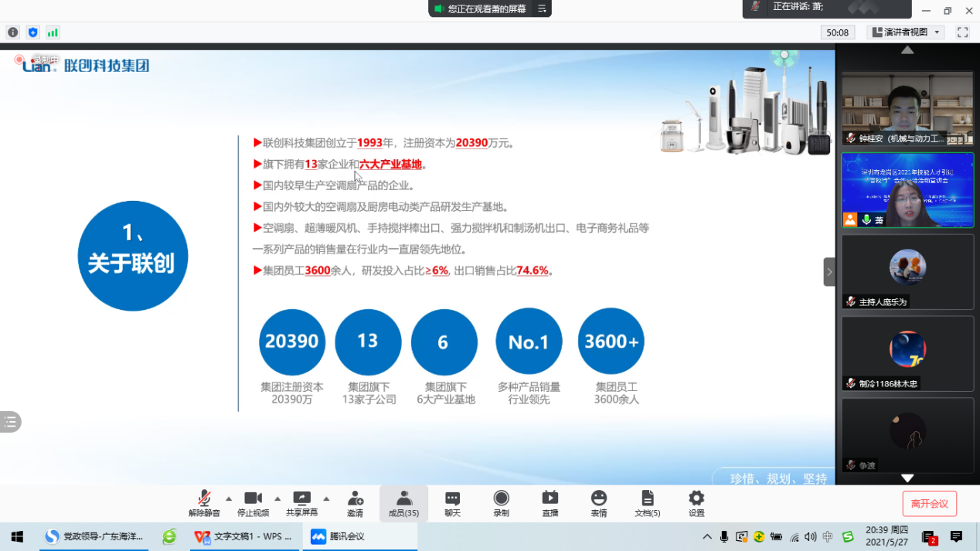Open the Settings (设置) gear icon
Viewport: 980px width, 551px height.
[696, 503]
